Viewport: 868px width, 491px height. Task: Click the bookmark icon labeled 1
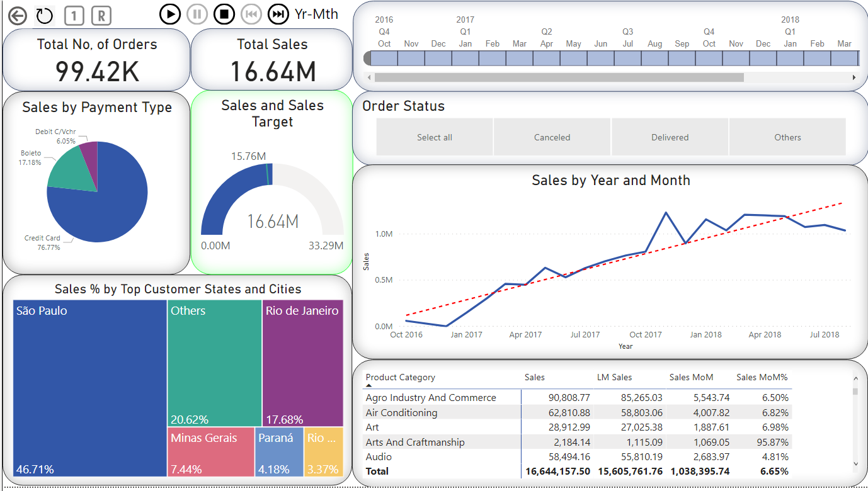pyautogui.click(x=74, y=16)
